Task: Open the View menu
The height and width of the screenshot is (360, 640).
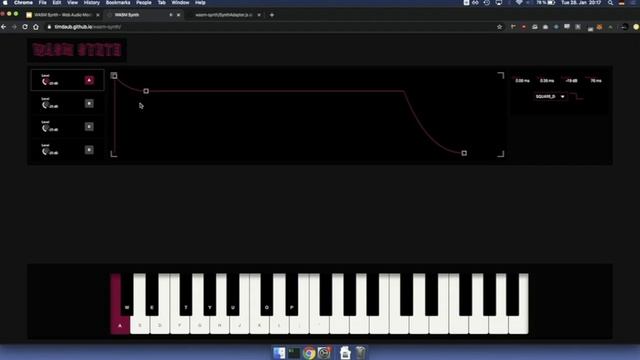Action: click(72, 2)
